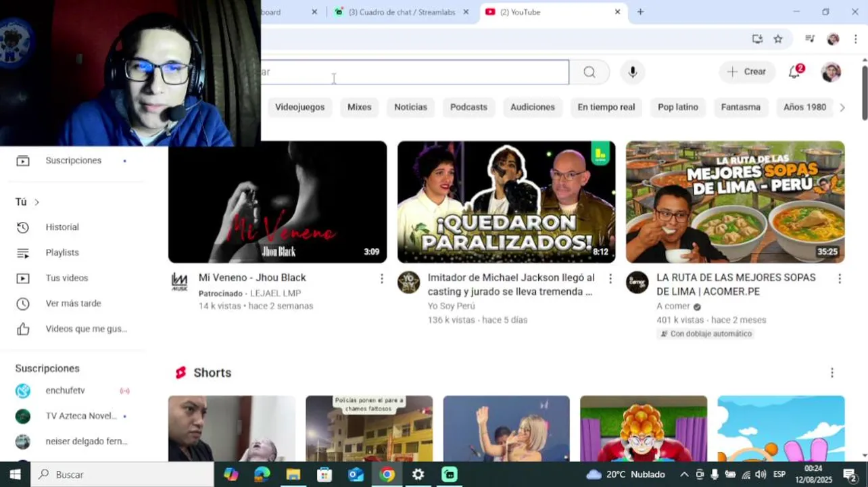Start voice search with microphone icon
The height and width of the screenshot is (487, 868).
coord(633,72)
